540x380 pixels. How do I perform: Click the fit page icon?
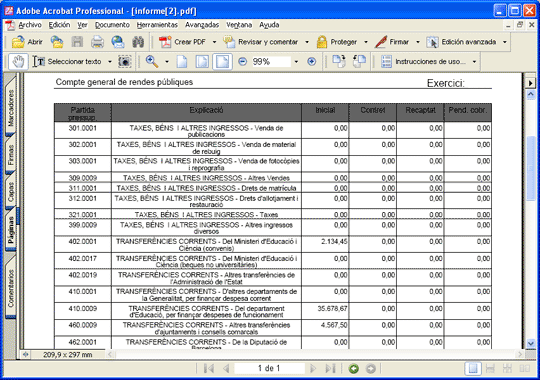202,62
